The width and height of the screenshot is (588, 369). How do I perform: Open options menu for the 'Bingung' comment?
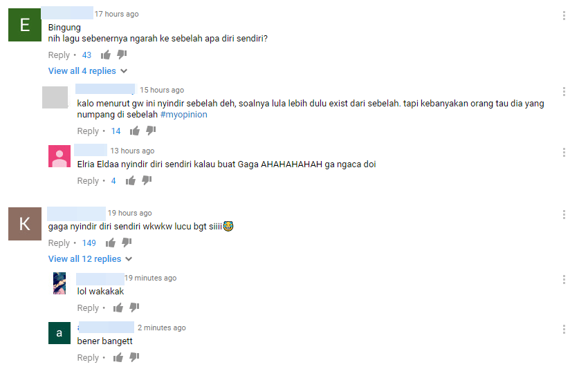[x=564, y=15]
